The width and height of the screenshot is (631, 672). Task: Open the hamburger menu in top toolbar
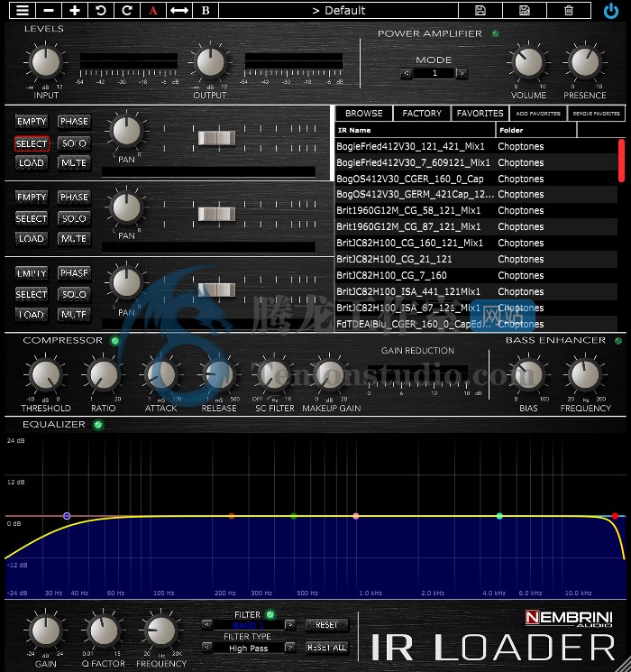tap(23, 10)
